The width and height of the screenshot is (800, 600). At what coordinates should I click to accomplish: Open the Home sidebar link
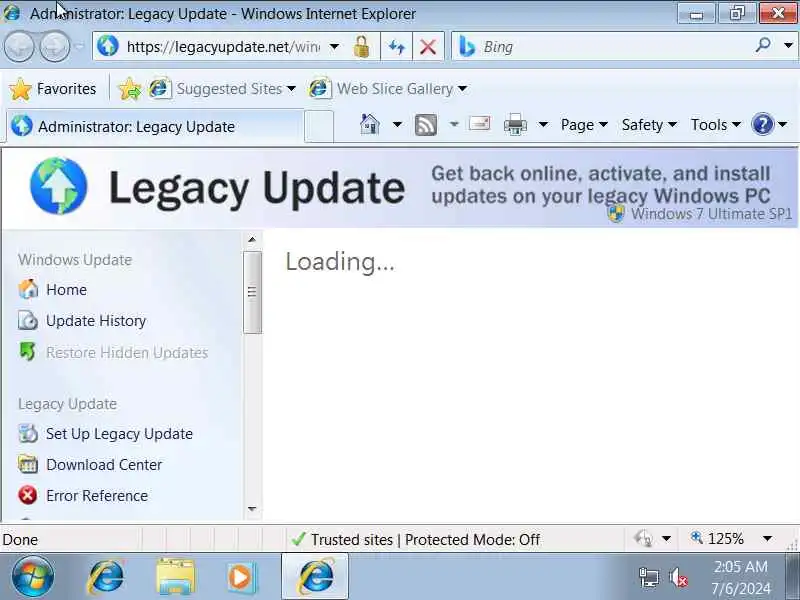[66, 290]
